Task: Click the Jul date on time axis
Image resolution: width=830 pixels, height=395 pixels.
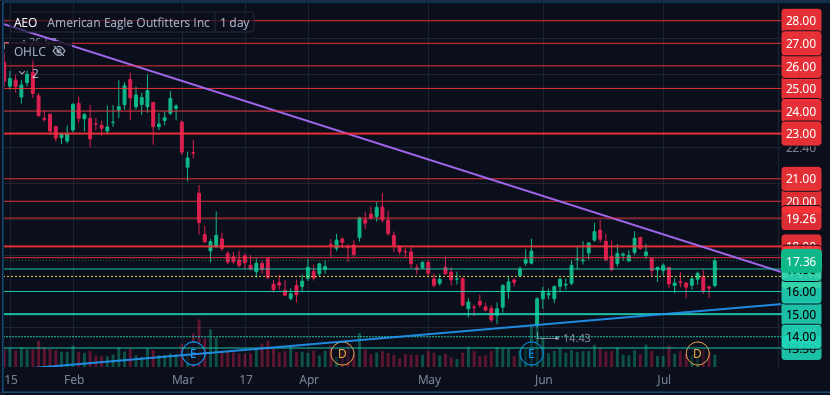Action: pyautogui.click(x=664, y=380)
